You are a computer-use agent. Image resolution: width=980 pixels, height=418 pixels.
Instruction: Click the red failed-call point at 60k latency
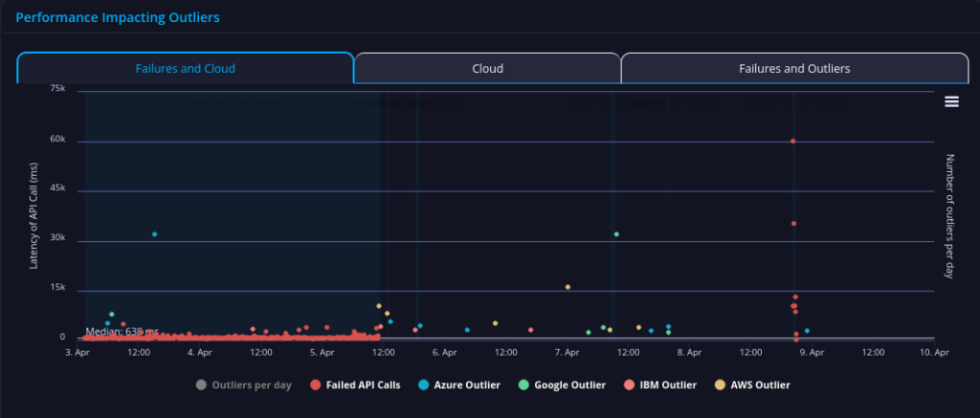pyautogui.click(x=792, y=142)
